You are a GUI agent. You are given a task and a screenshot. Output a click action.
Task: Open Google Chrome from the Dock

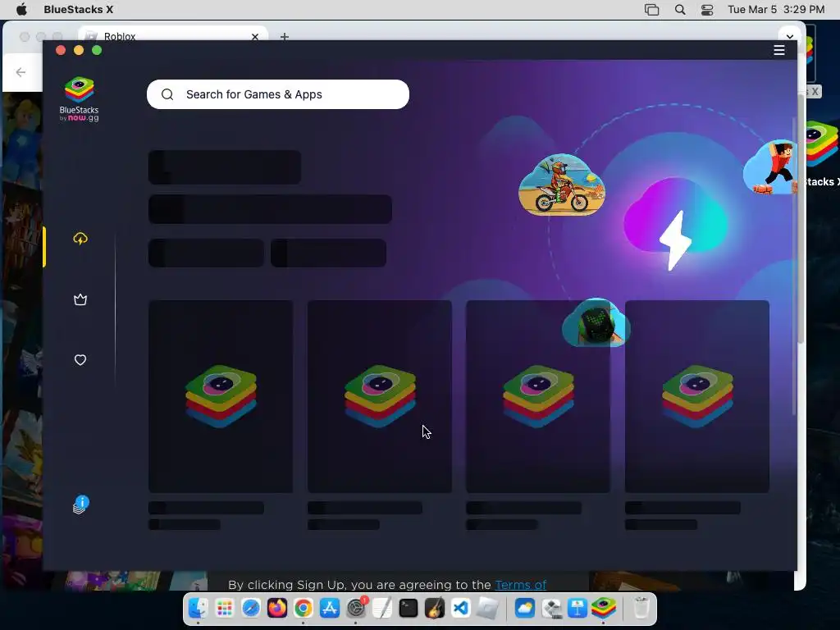(x=304, y=608)
